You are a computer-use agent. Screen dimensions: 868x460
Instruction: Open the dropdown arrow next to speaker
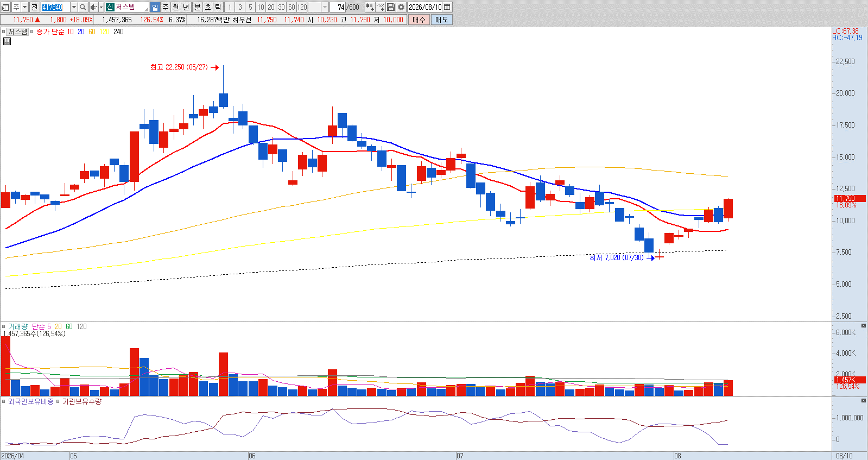(x=101, y=7)
